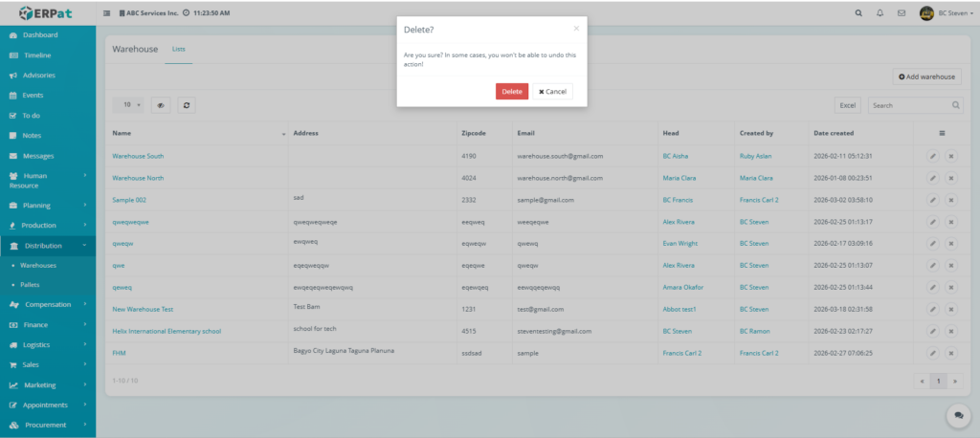This screenshot has height=438, width=980.
Task: Edit the Sample 002 row
Action: [x=933, y=200]
